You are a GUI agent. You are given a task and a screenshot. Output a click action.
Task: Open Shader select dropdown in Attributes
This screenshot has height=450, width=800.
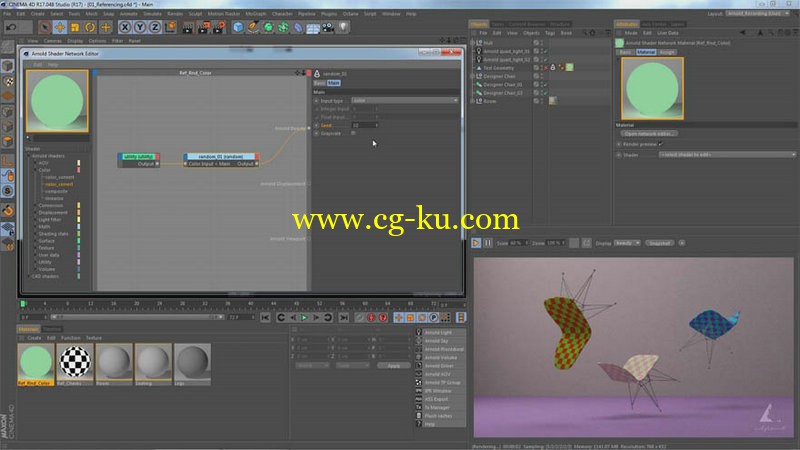[727, 155]
